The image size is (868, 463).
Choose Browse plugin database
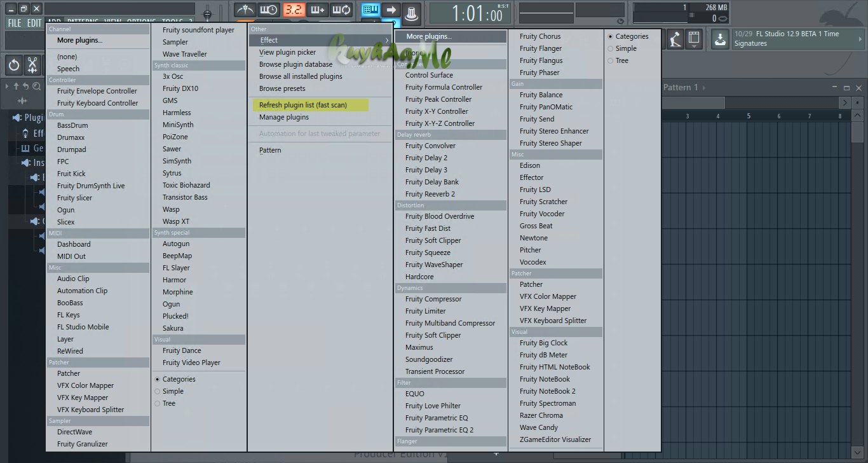click(x=295, y=64)
